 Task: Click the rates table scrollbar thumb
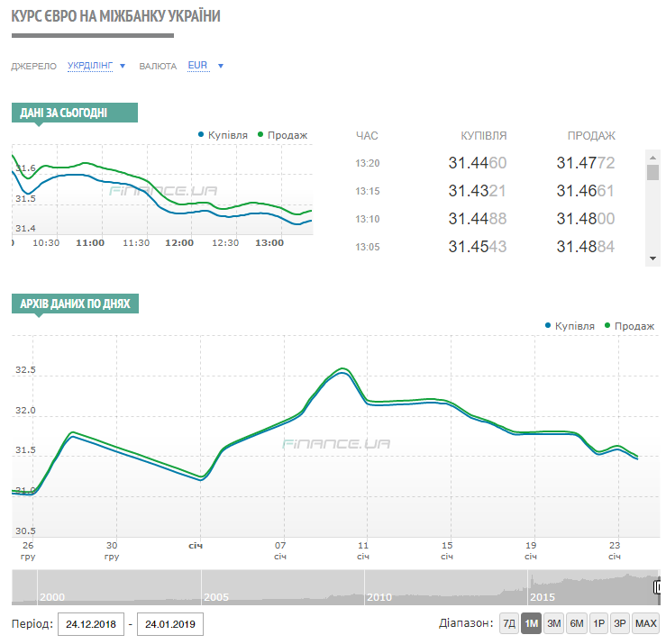653,172
